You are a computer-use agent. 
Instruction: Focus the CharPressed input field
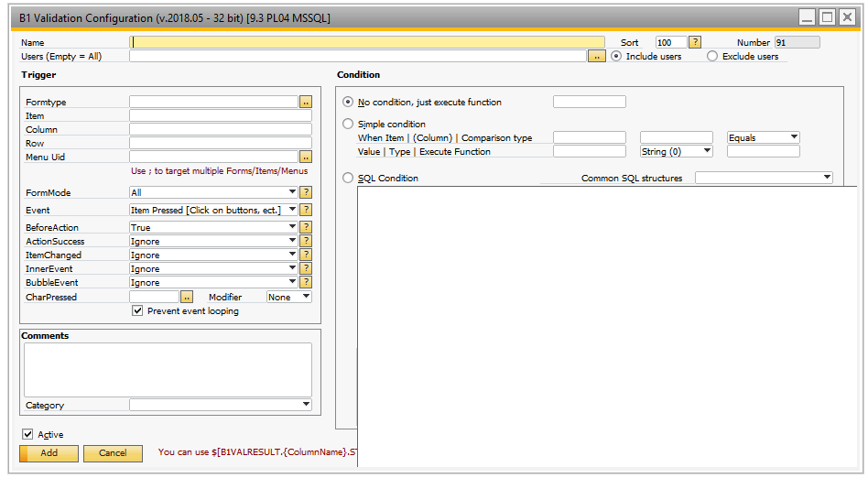155,297
